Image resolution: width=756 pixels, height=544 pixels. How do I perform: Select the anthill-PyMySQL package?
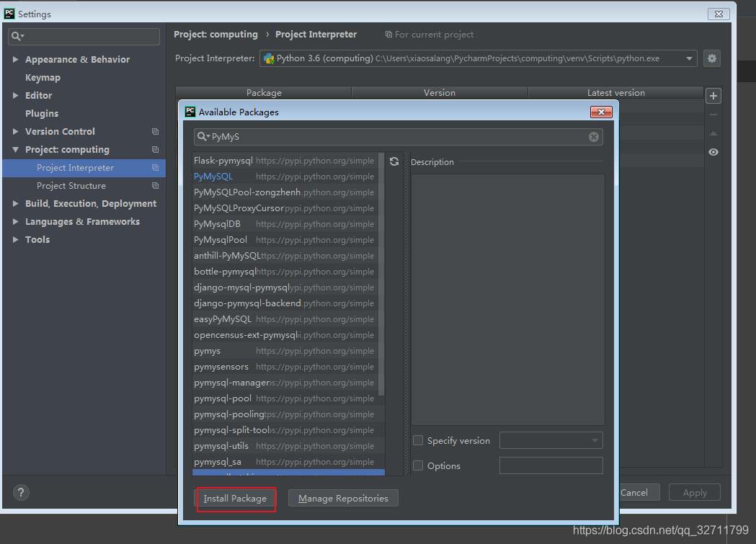285,256
